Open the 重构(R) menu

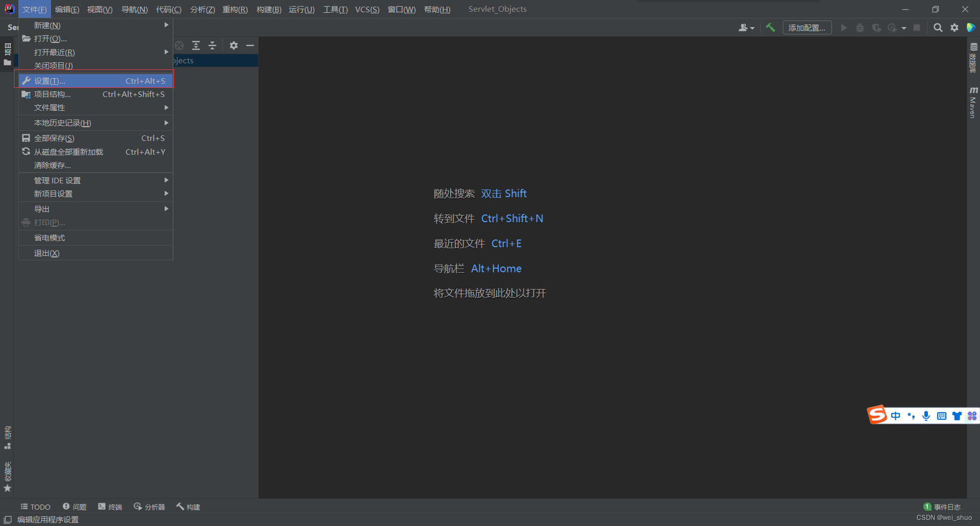[235, 9]
